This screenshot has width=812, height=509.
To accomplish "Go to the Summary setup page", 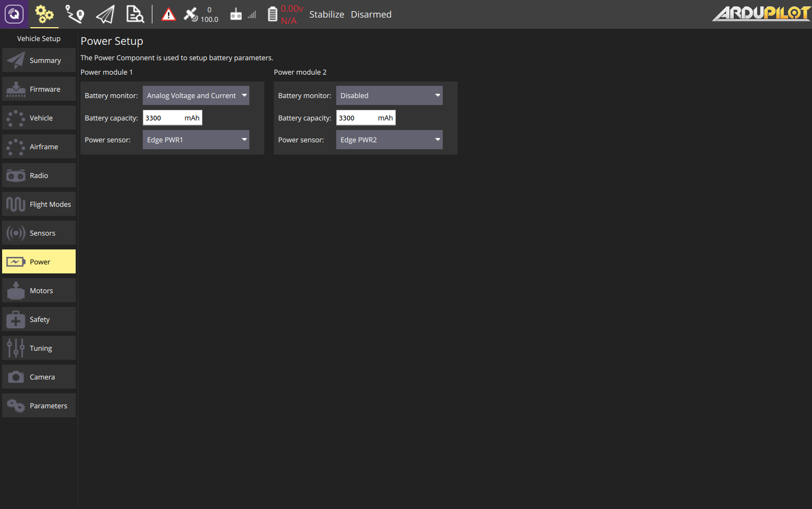I will (39, 60).
